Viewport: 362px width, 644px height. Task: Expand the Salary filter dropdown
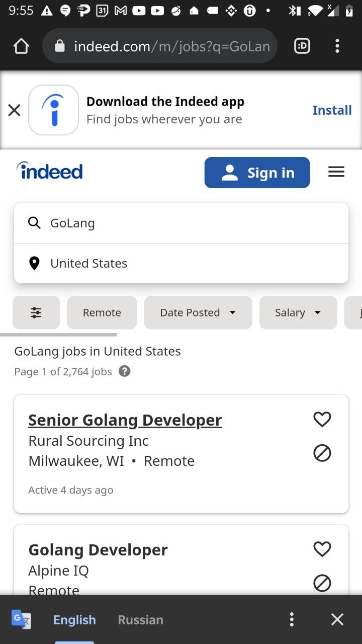pos(298,312)
